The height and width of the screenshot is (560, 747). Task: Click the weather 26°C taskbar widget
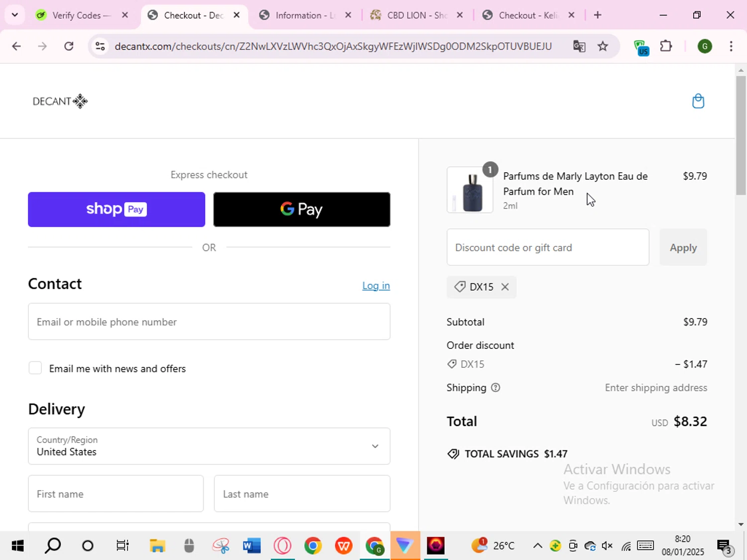pyautogui.click(x=493, y=546)
